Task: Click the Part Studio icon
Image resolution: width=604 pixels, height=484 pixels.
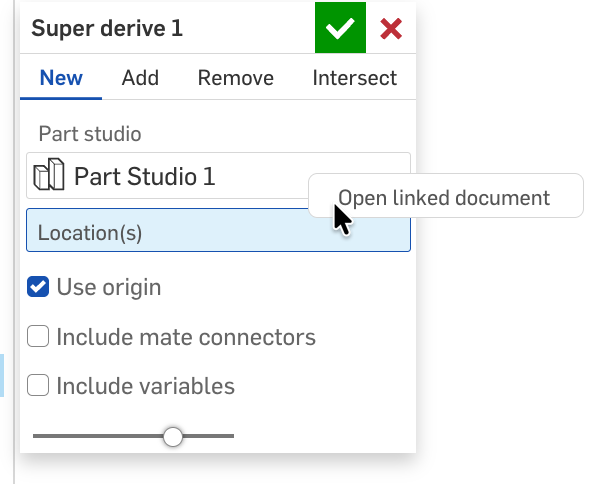Action: [49, 176]
